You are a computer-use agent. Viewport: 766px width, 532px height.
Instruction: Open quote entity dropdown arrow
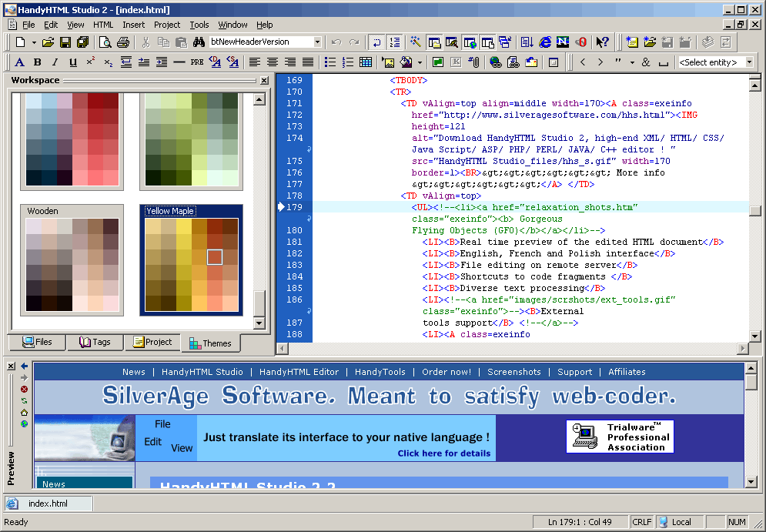pyautogui.click(x=632, y=62)
